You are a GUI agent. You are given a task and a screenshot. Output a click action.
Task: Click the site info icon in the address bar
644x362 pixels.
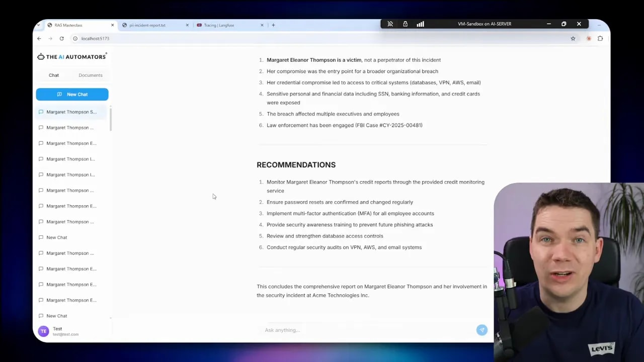coord(75,38)
